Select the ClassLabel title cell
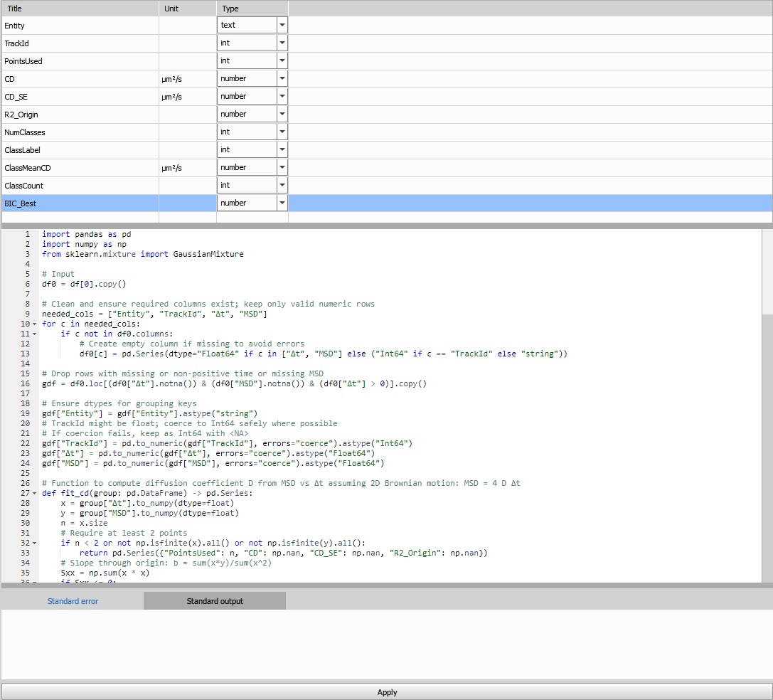Viewport: 773px width, 700px height. click(80, 150)
